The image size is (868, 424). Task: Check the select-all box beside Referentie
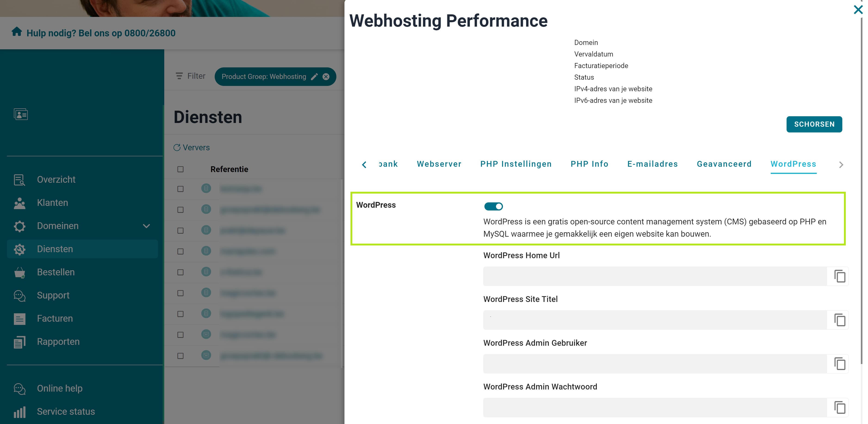click(x=181, y=169)
